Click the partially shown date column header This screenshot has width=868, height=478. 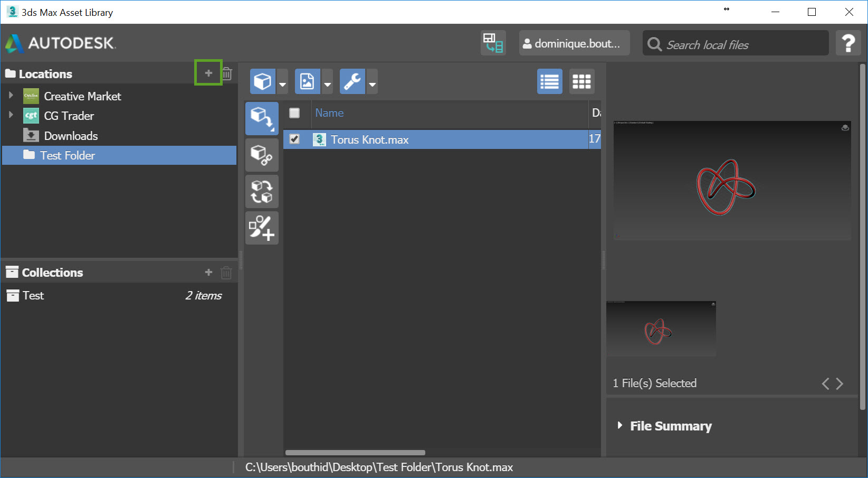click(x=596, y=113)
